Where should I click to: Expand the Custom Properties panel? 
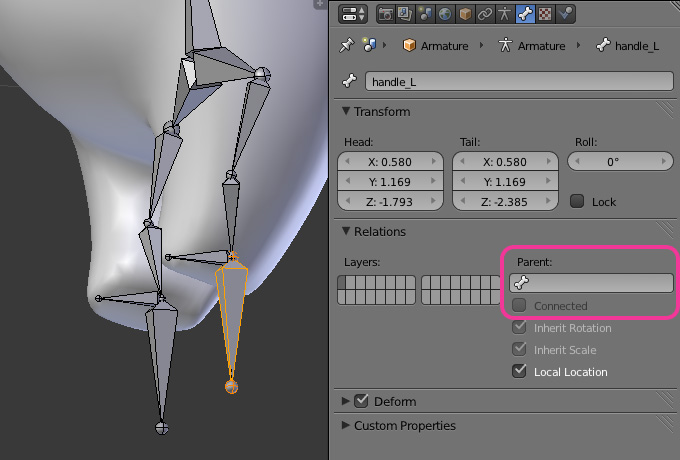click(x=346, y=425)
